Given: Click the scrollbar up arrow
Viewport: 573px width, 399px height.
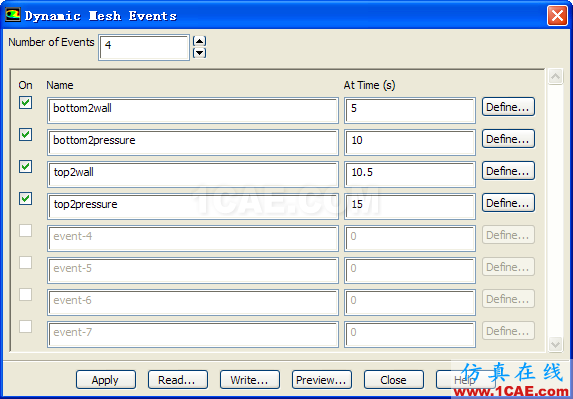Looking at the screenshot, I should click(555, 77).
